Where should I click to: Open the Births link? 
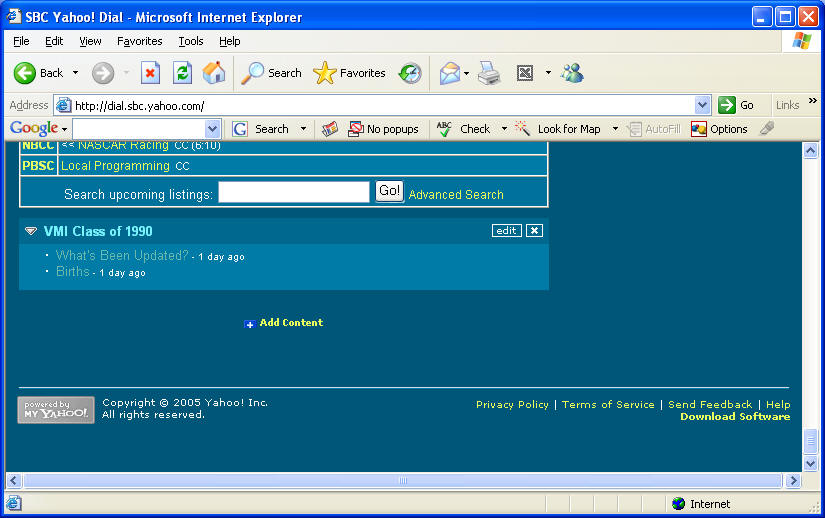(73, 271)
